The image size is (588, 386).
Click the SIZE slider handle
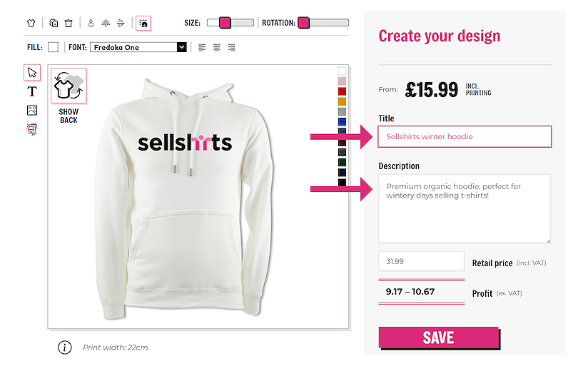click(x=225, y=23)
